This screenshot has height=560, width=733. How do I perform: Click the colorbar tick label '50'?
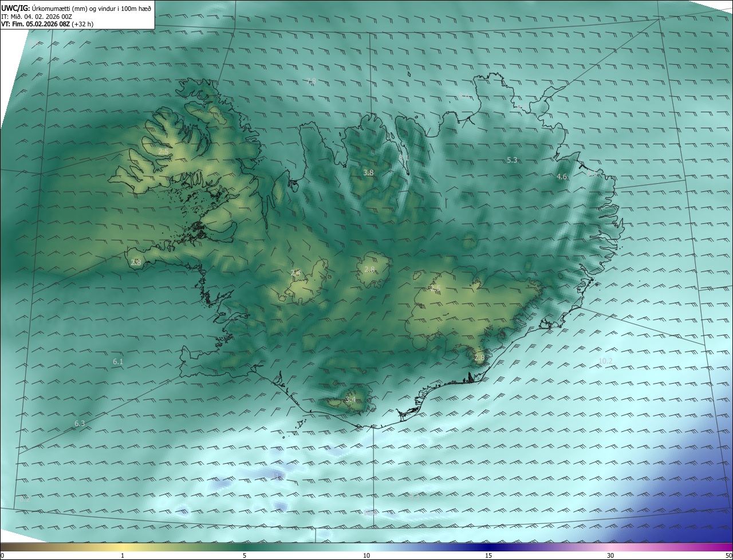[728, 555]
